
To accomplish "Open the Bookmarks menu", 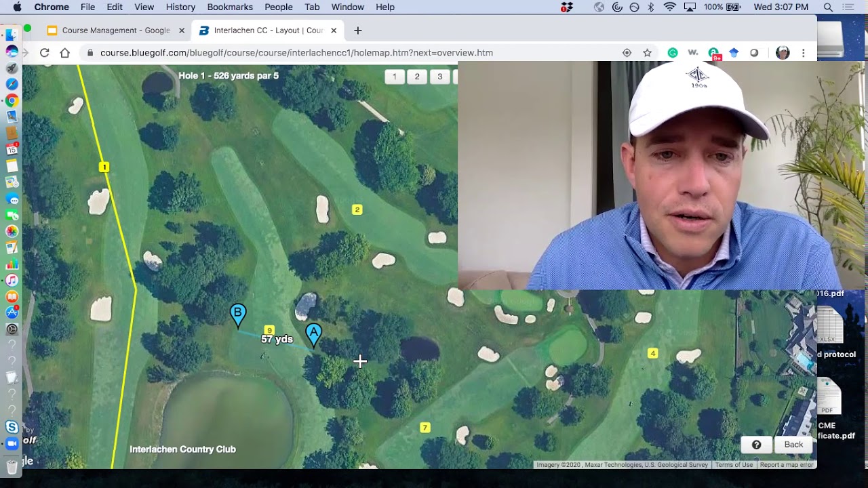I will (x=230, y=7).
